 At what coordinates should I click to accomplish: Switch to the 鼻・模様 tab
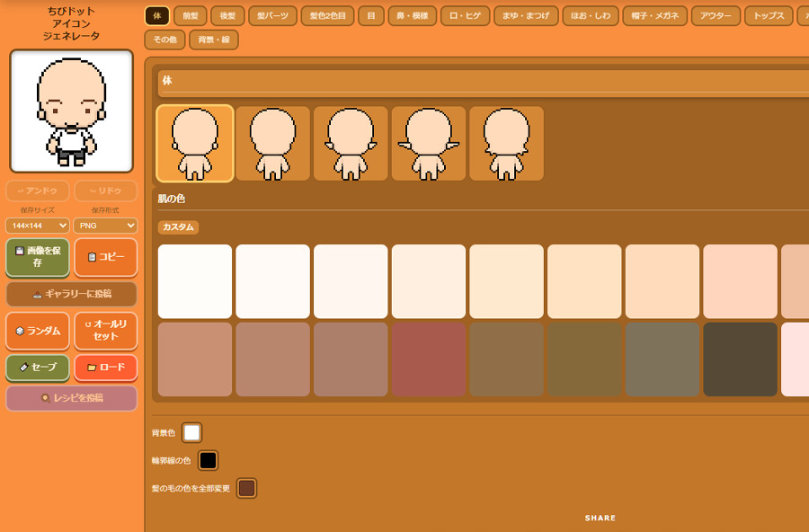pyautogui.click(x=413, y=16)
